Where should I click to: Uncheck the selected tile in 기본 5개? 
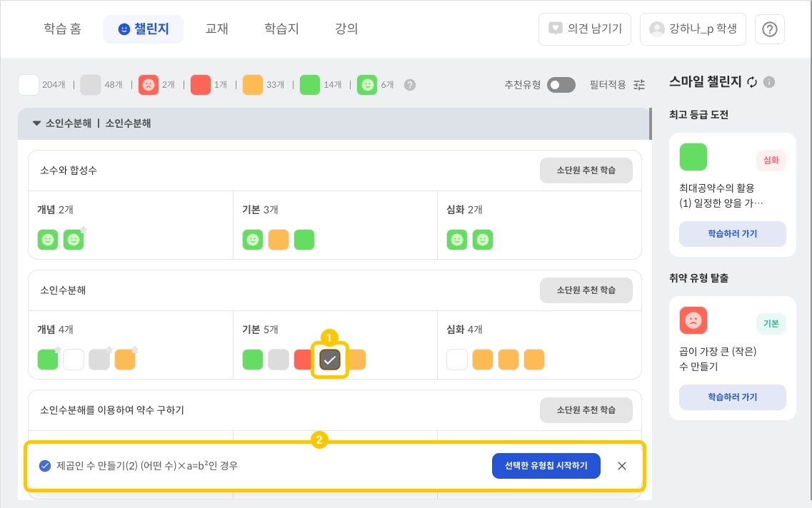329,360
